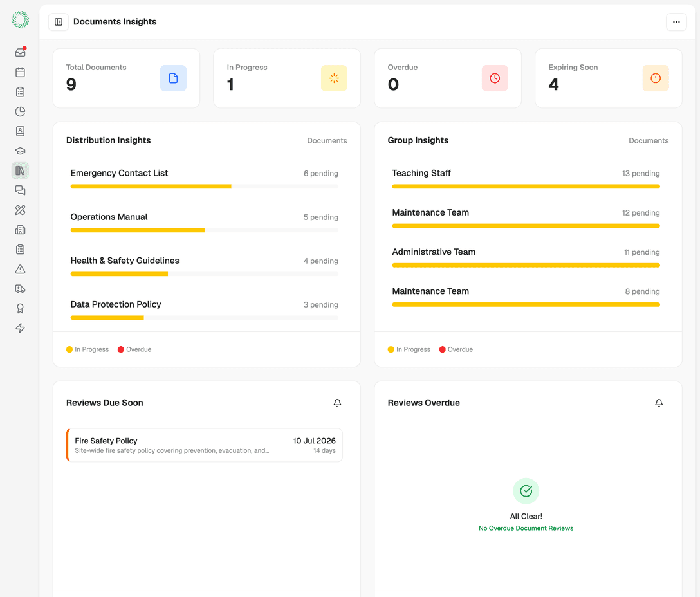Open the truck vehicle icon in sidebar
This screenshot has height=597, width=700.
[20, 288]
